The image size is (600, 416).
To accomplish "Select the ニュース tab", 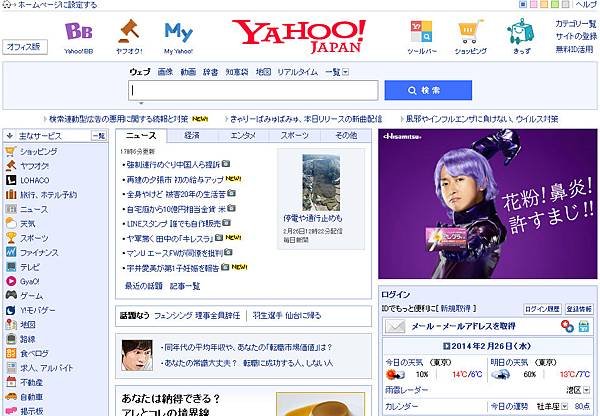I will coord(141,135).
